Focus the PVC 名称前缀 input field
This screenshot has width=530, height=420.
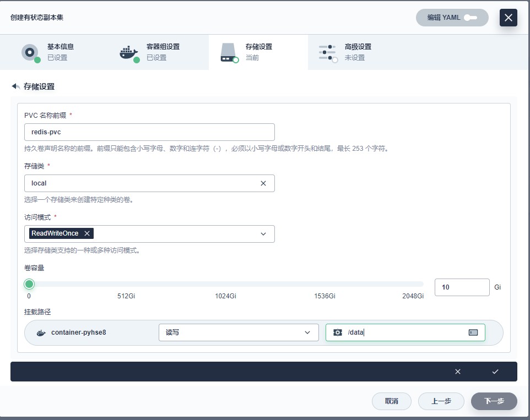click(149, 132)
